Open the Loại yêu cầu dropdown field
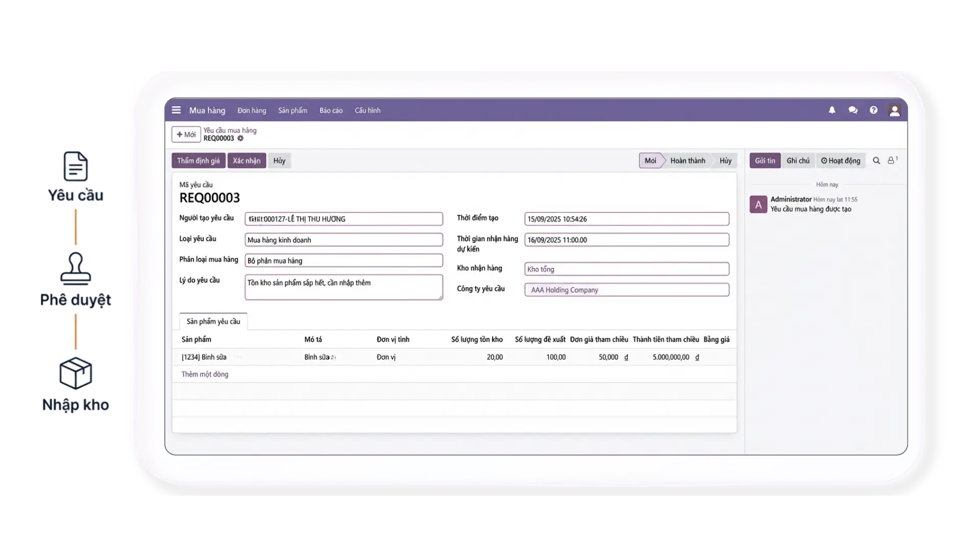 click(344, 240)
